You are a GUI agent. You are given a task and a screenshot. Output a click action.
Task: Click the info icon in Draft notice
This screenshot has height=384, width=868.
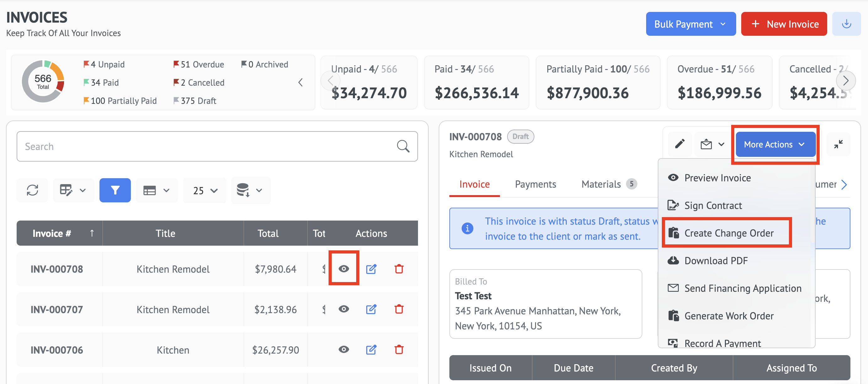pyautogui.click(x=467, y=228)
